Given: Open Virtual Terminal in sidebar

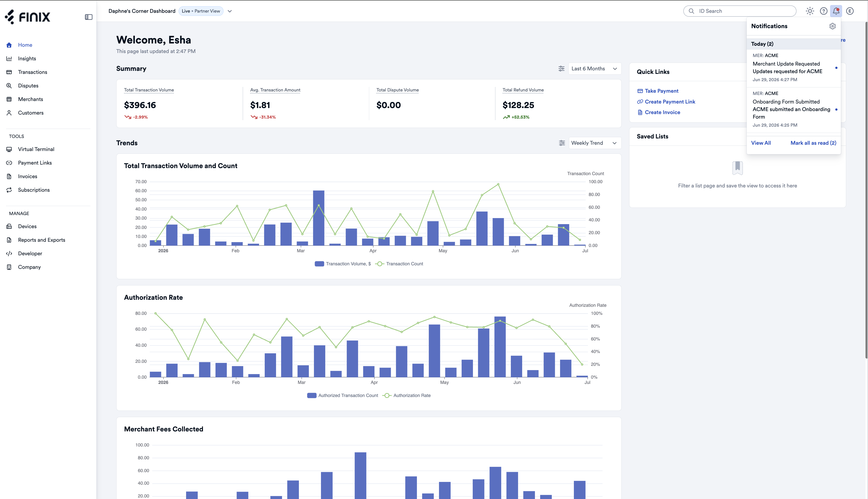Looking at the screenshot, I should pyautogui.click(x=36, y=149).
